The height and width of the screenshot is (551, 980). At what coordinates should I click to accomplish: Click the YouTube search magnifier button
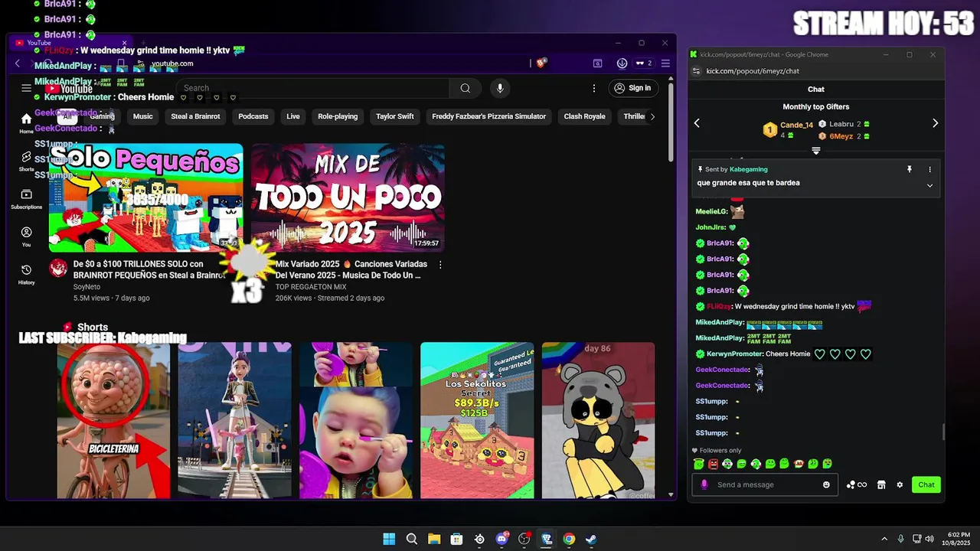(465, 88)
